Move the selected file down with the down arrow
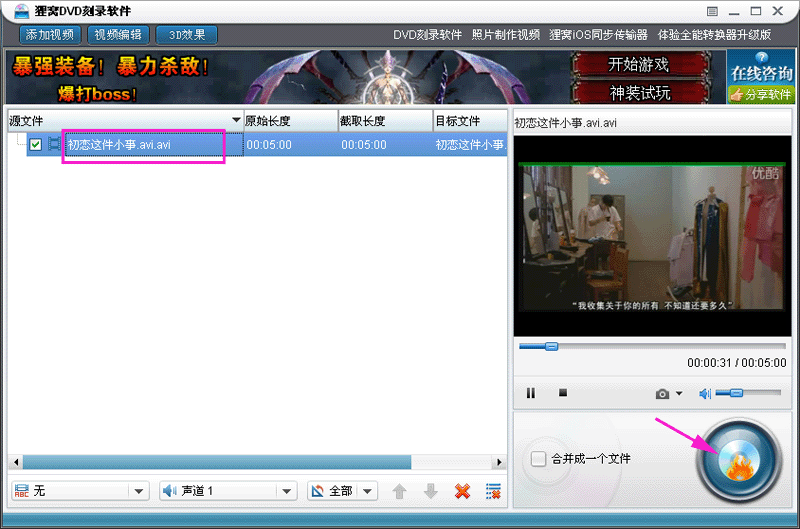800x529 pixels. [x=431, y=491]
